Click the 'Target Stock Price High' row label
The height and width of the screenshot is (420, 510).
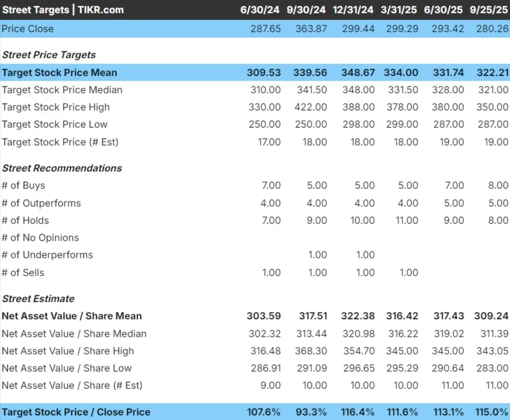[x=56, y=107]
